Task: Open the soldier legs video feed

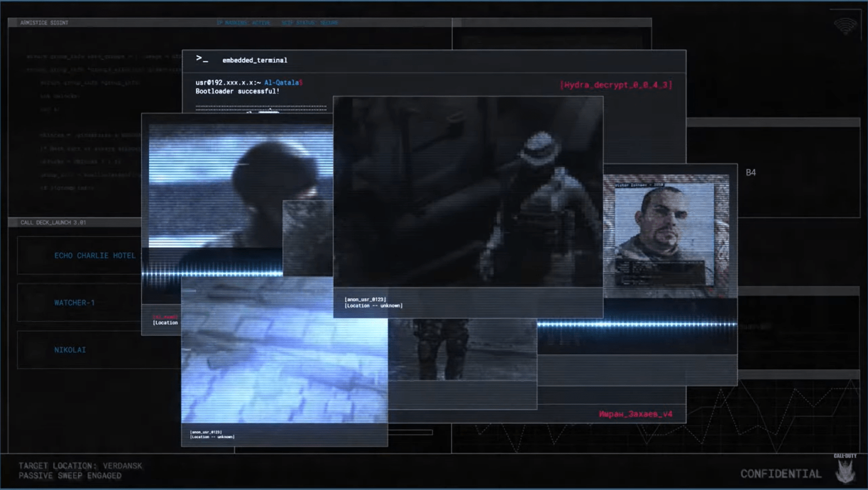Action: [x=462, y=350]
